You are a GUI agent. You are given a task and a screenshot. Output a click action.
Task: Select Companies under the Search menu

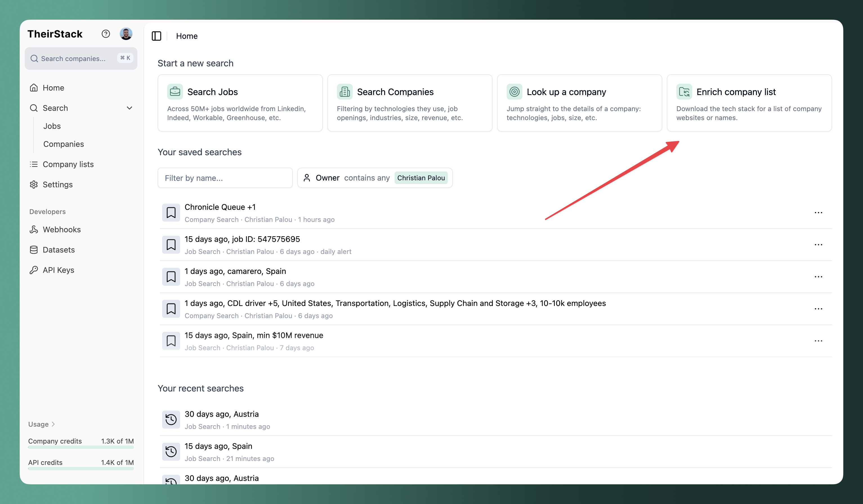63,144
